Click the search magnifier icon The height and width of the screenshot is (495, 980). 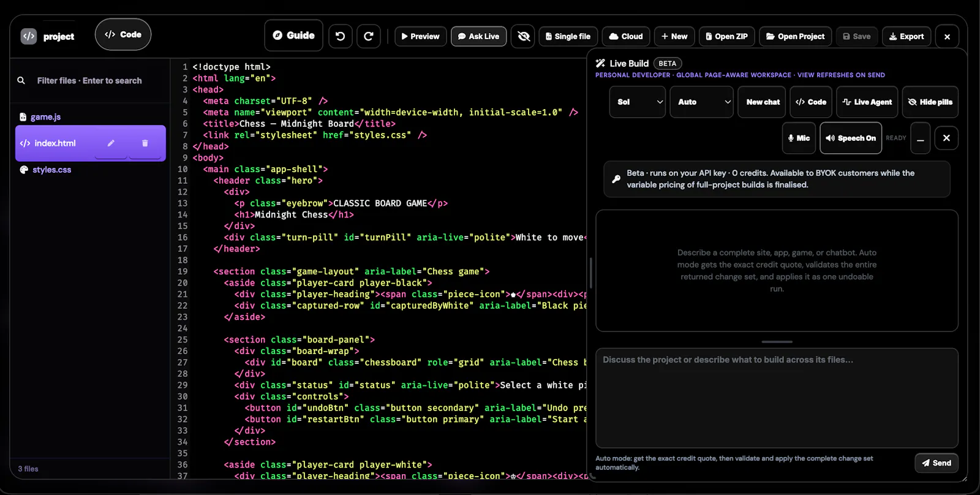(x=21, y=80)
